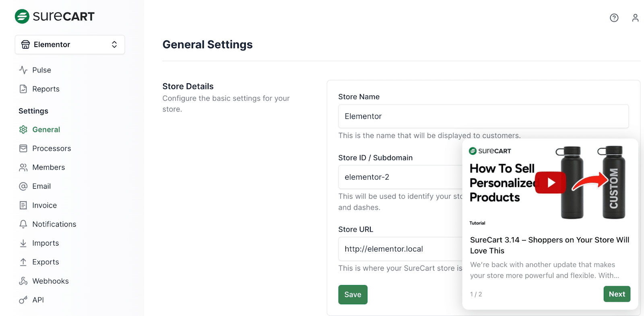The height and width of the screenshot is (316, 644).
Task: Click the Members people icon
Action: pos(23,167)
